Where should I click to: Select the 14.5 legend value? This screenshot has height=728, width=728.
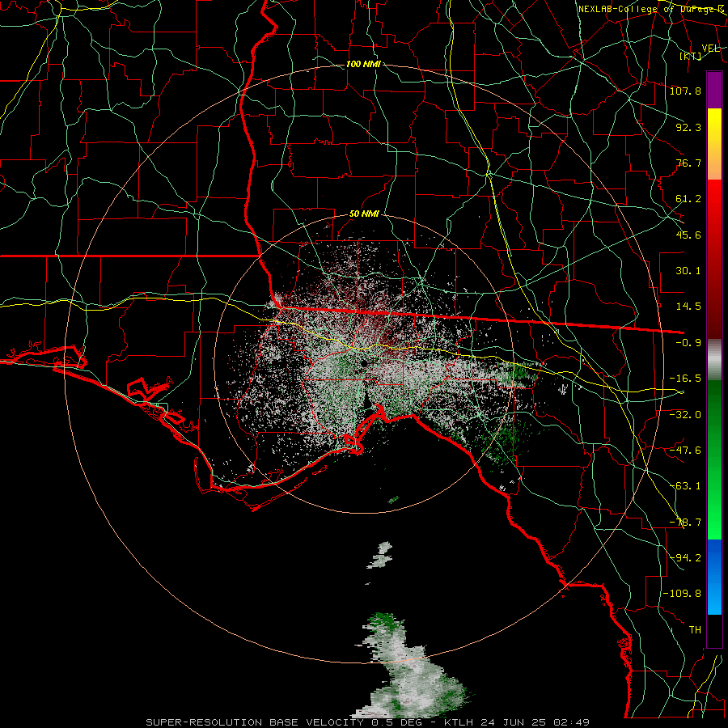coord(688,307)
